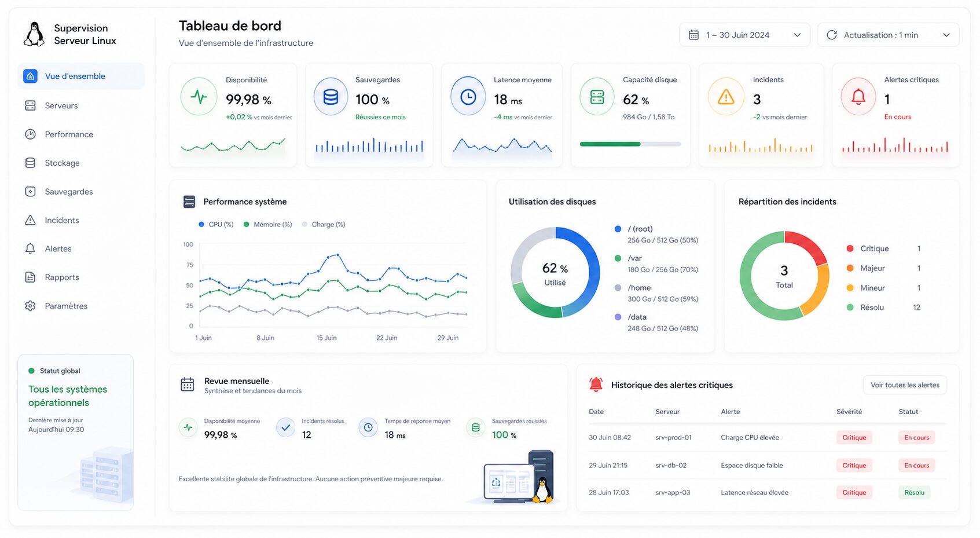
Task: Toggle the / (root) disk legend entry
Action: click(x=656, y=235)
